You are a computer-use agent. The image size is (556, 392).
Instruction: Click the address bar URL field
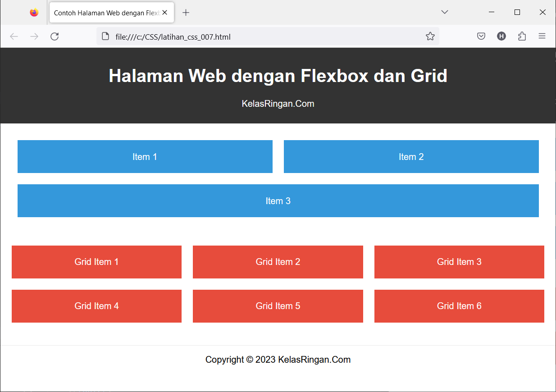(x=268, y=36)
